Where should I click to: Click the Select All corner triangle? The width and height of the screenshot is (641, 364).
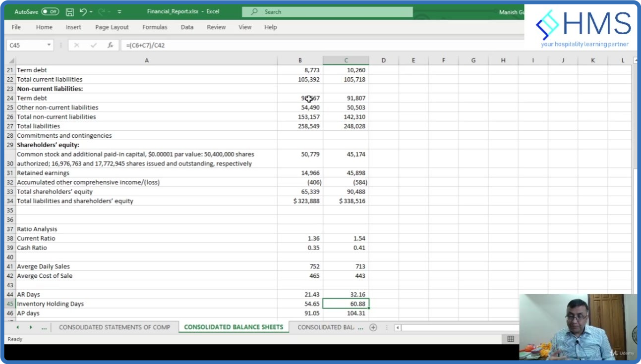click(11, 60)
